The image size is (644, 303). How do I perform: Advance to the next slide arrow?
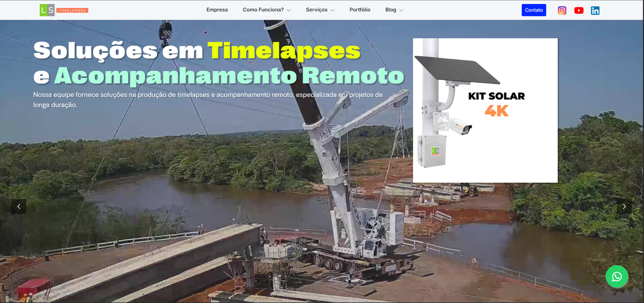tap(624, 207)
